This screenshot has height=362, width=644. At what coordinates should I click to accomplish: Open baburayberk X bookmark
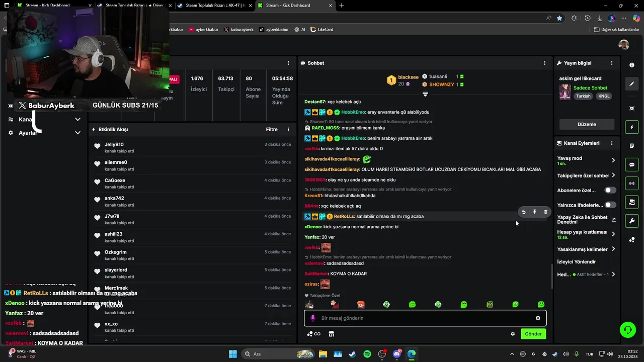click(x=239, y=30)
